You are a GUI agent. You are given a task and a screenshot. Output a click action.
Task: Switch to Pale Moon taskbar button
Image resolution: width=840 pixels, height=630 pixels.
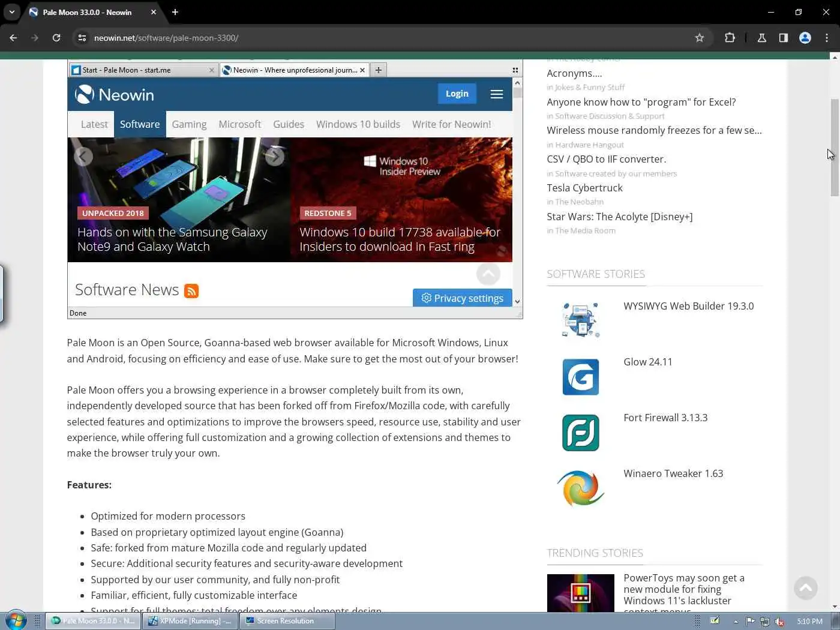tap(93, 621)
